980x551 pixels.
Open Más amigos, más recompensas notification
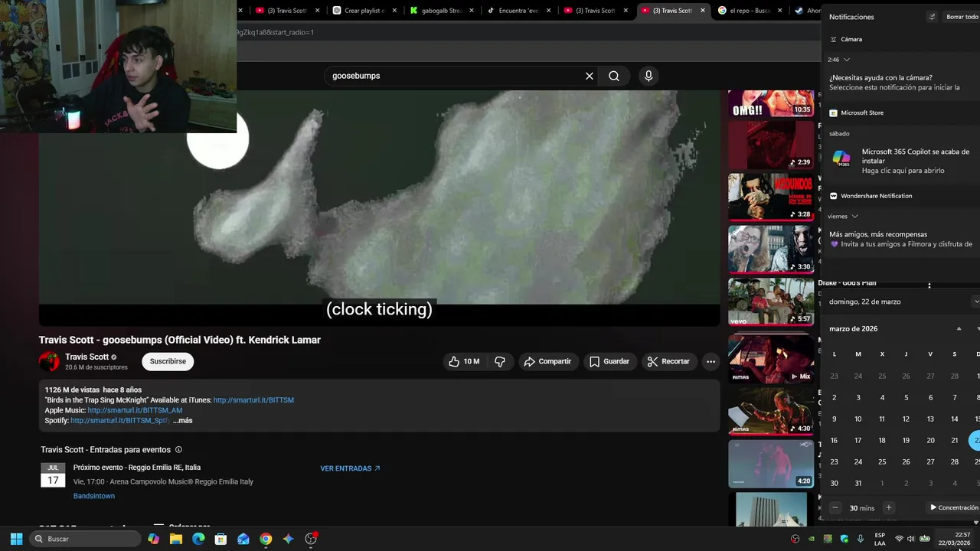coord(901,240)
